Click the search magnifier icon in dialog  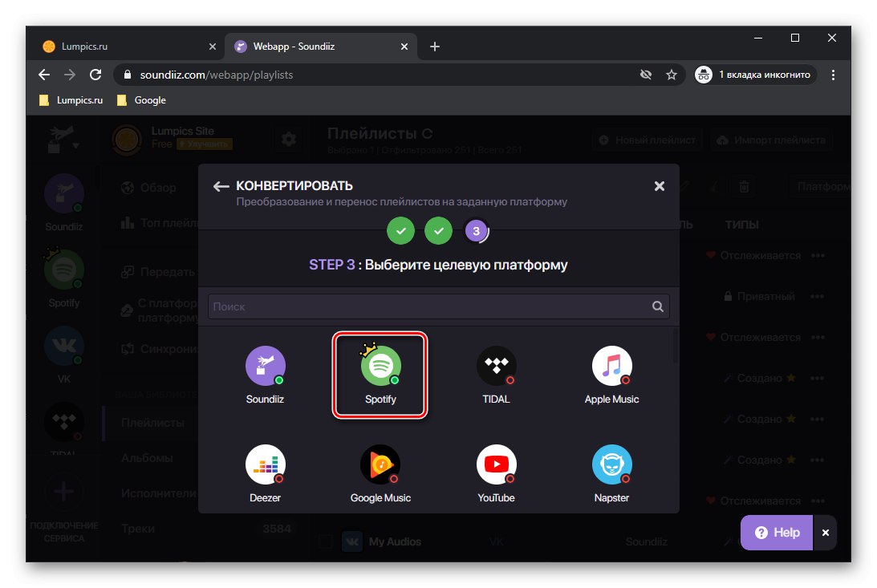click(658, 306)
